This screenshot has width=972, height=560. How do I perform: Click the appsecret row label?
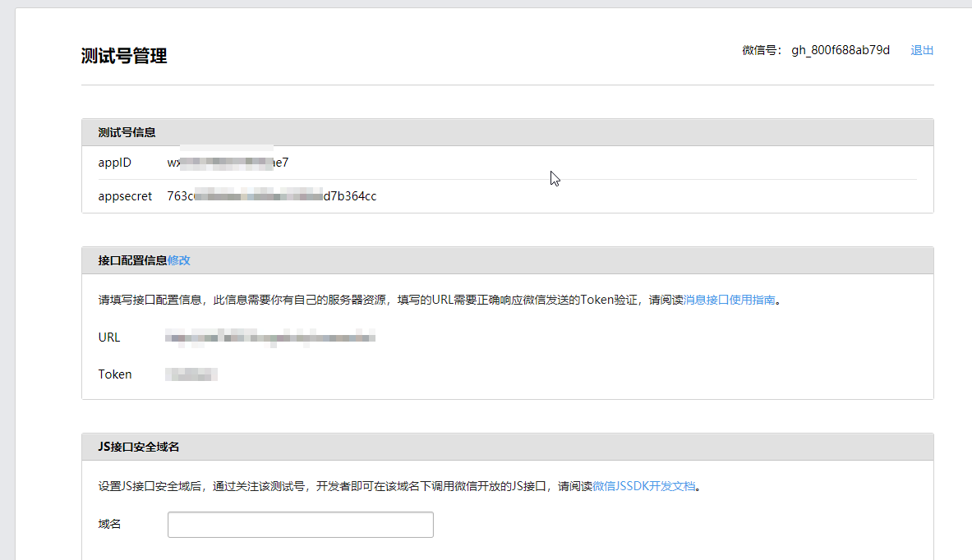click(125, 195)
